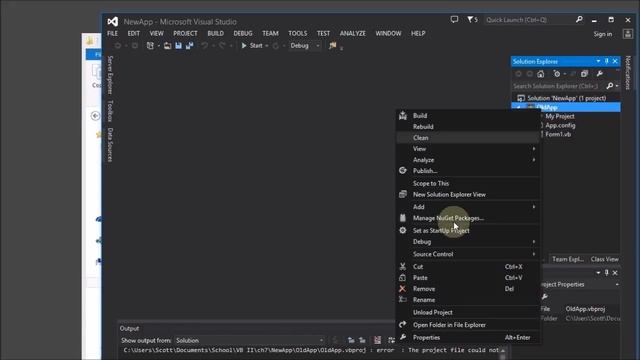Choose Rebuild from the context menu
This screenshot has width=640, height=360.
click(x=468, y=127)
